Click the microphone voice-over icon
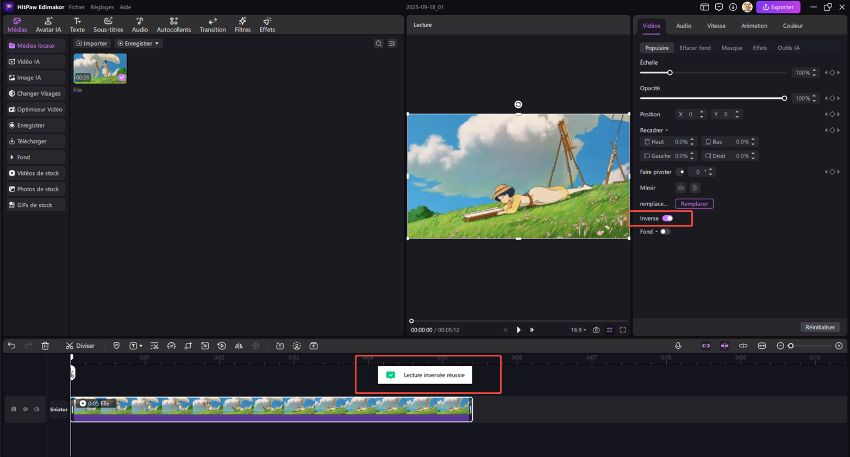This screenshot has height=457, width=850. pyautogui.click(x=678, y=346)
